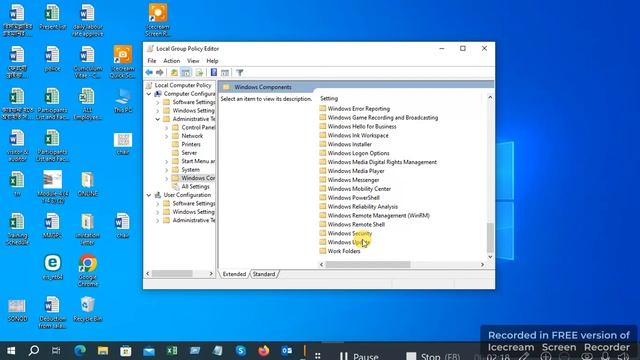Select Windows Error Reporting folder
The height and width of the screenshot is (360, 640).
[x=359, y=109]
